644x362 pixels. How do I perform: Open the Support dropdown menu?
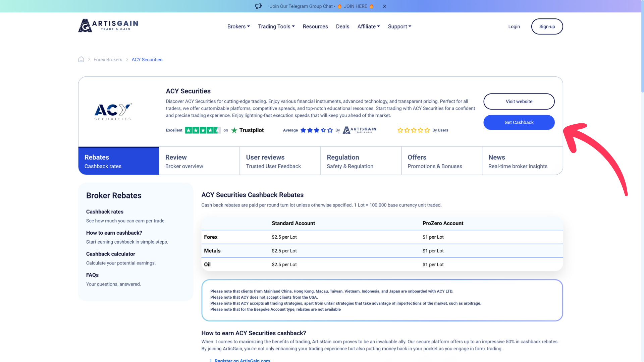coord(399,26)
